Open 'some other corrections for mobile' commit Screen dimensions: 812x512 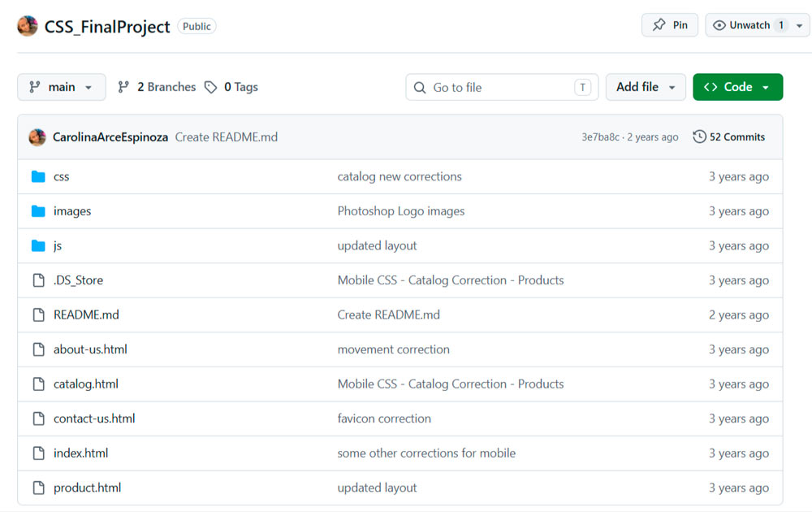[427, 453]
